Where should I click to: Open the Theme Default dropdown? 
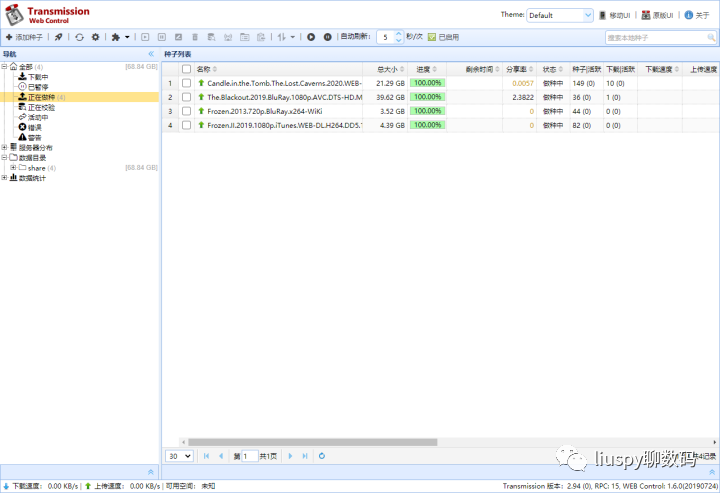tap(560, 15)
